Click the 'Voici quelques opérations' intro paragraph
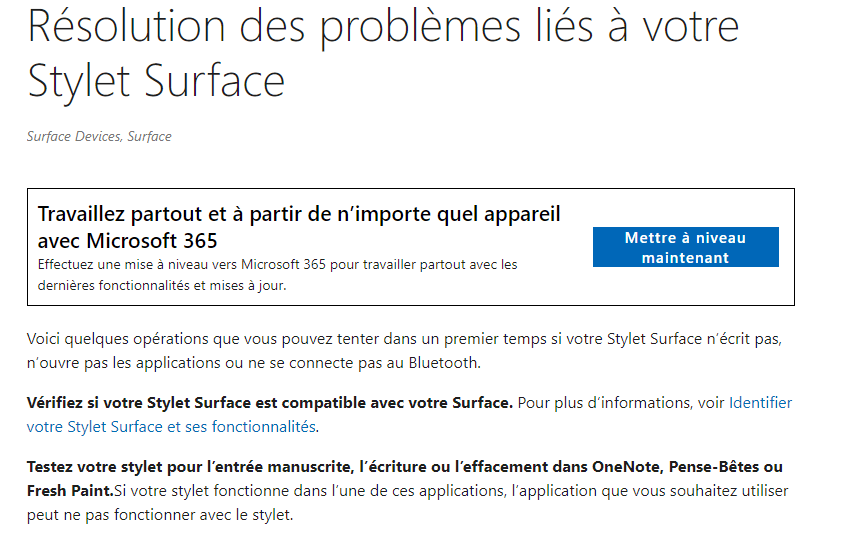 [x=404, y=351]
